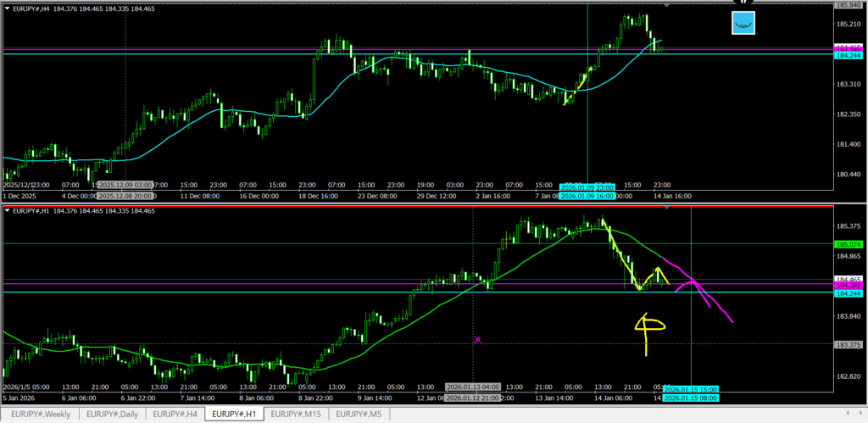Viewport: 868px width, 423px height.
Task: Click the green 185.074 price label
Action: click(x=849, y=243)
